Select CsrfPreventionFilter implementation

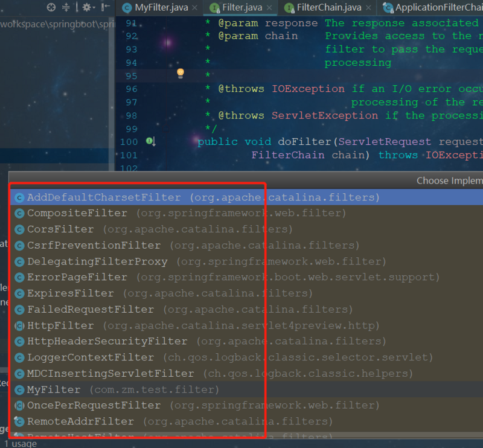[246, 245]
